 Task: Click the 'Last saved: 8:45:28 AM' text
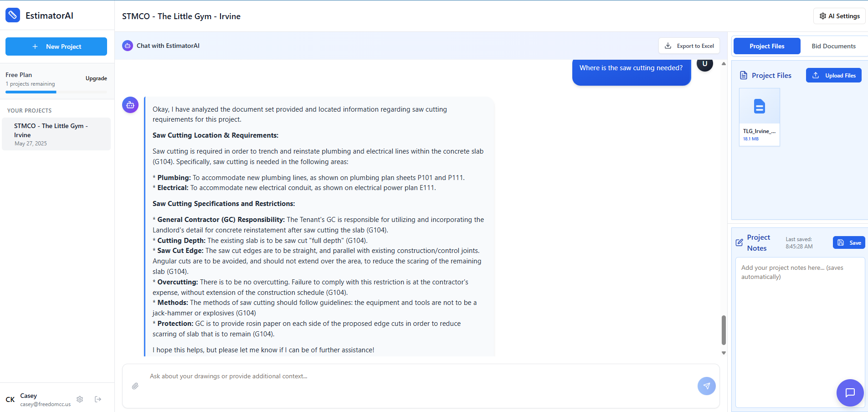tap(799, 243)
